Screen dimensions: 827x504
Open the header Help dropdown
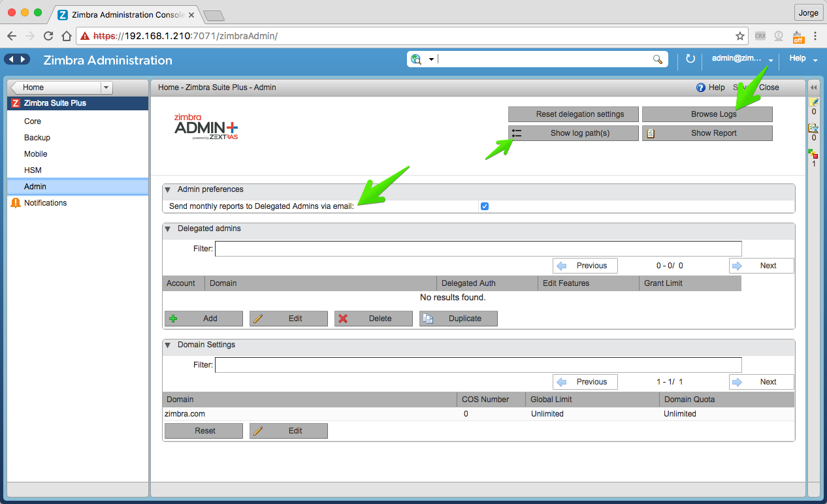[803, 59]
